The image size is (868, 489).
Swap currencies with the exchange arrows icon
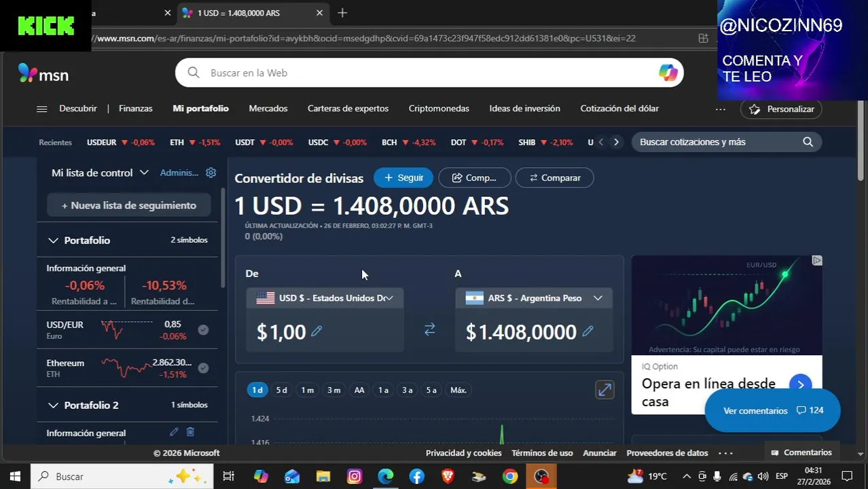(x=429, y=329)
